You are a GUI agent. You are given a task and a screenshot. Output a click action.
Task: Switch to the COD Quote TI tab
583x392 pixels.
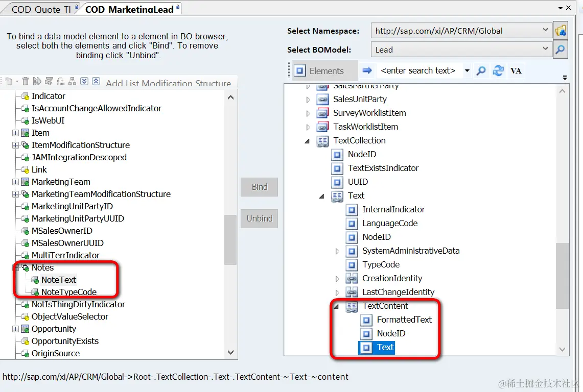(x=41, y=9)
